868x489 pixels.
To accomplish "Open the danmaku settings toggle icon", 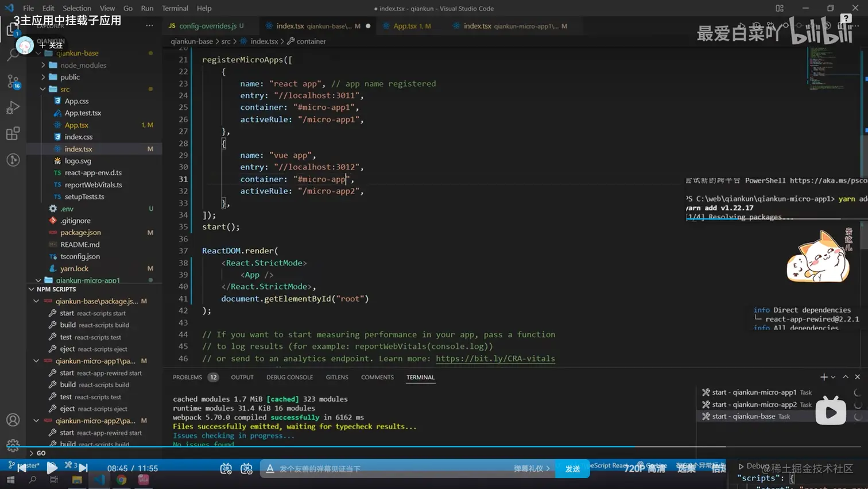I will (246, 469).
